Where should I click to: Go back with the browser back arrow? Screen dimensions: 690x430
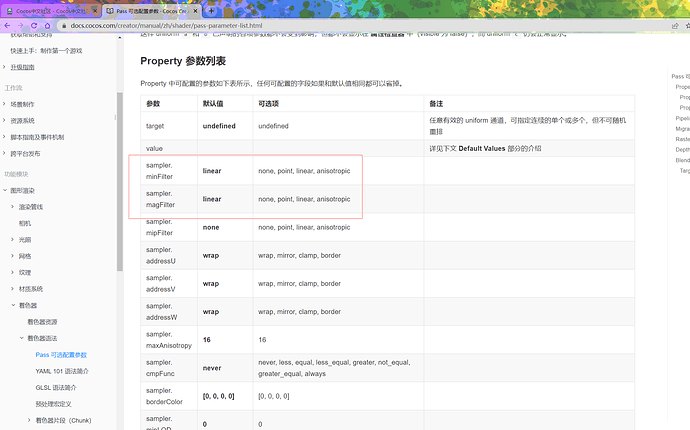pos(7,26)
